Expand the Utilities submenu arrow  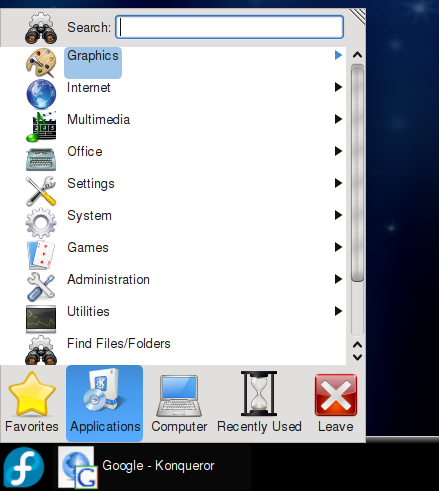click(338, 311)
